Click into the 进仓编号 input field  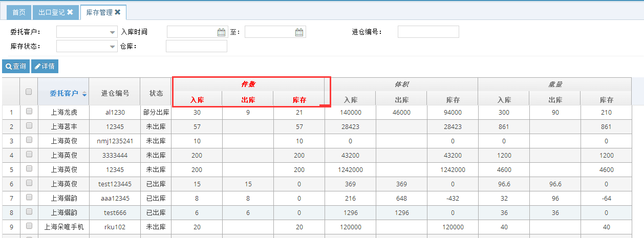click(428, 32)
